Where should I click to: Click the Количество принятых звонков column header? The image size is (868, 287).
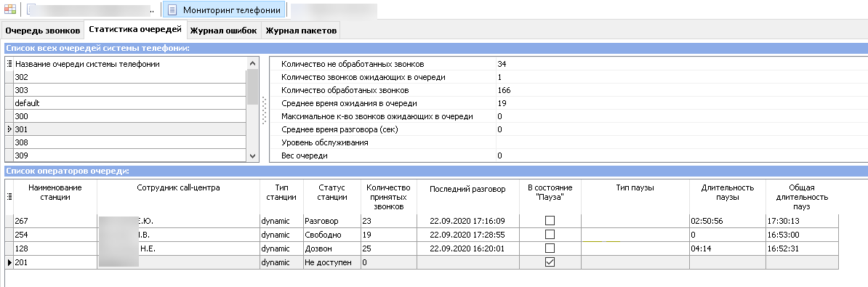pyautogui.click(x=388, y=197)
